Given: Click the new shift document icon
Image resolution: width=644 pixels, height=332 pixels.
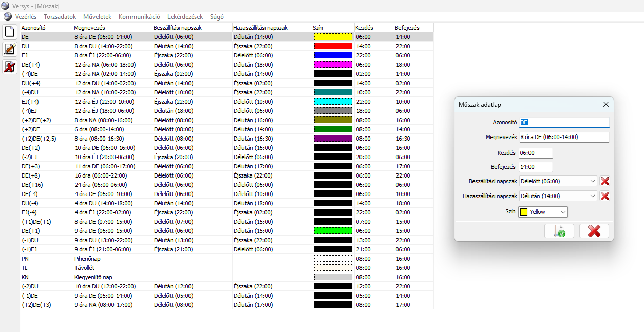Looking at the screenshot, I should tap(10, 32).
